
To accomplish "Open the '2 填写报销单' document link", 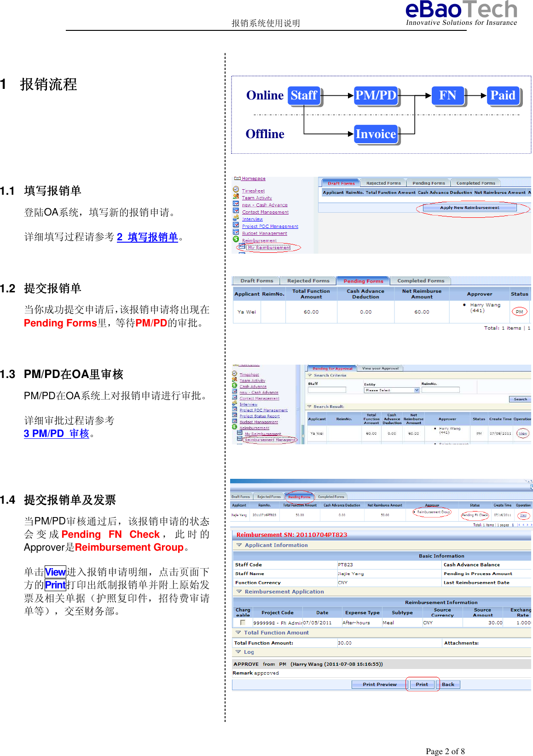I will [147, 237].
